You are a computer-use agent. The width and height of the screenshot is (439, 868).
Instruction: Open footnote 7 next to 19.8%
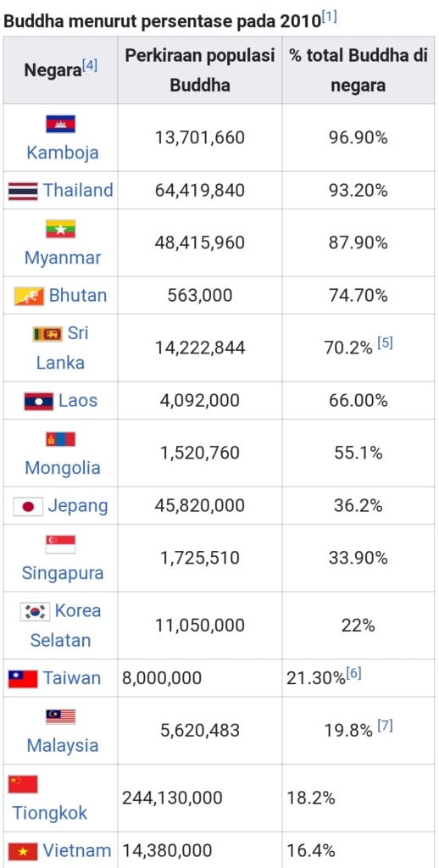(385, 726)
